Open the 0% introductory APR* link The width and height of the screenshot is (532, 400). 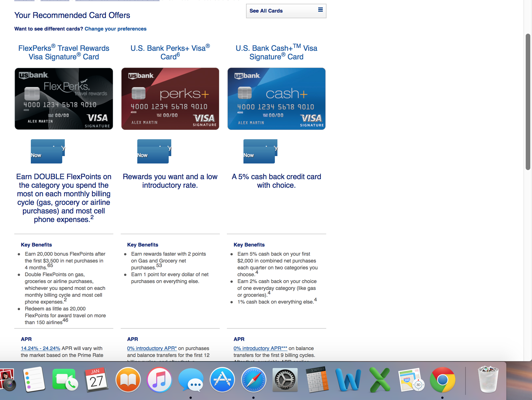pyautogui.click(x=152, y=348)
